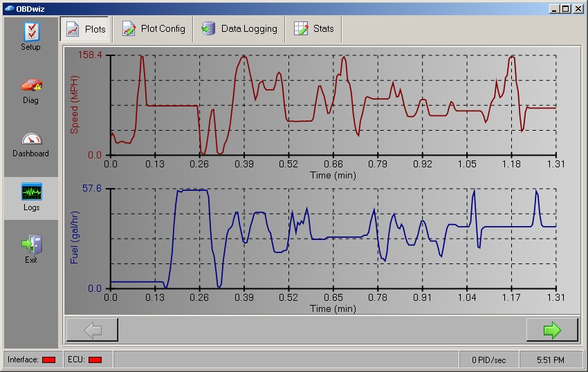Open the Diag car icon section
Viewport: 588px width, 372px height.
coord(31,91)
